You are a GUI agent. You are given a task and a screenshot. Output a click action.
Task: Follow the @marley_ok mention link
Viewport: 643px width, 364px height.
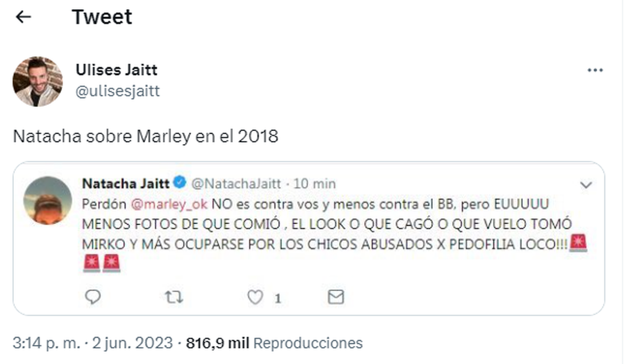170,204
